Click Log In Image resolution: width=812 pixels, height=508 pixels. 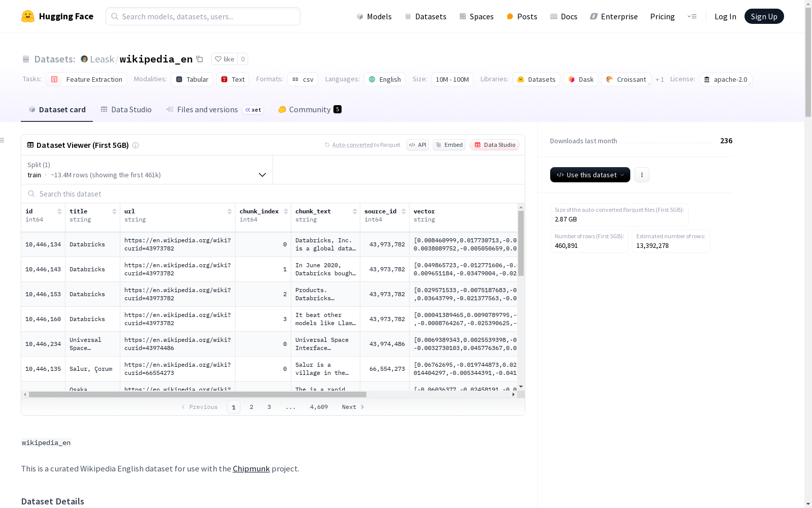(725, 16)
